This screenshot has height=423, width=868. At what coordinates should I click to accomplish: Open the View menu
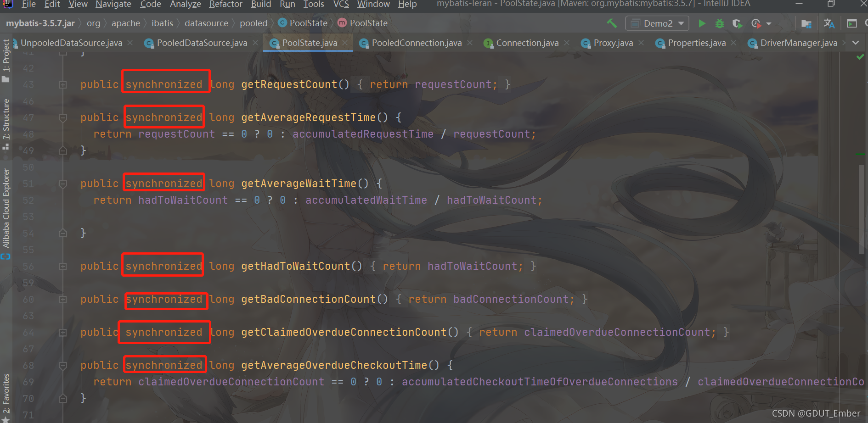click(x=78, y=4)
